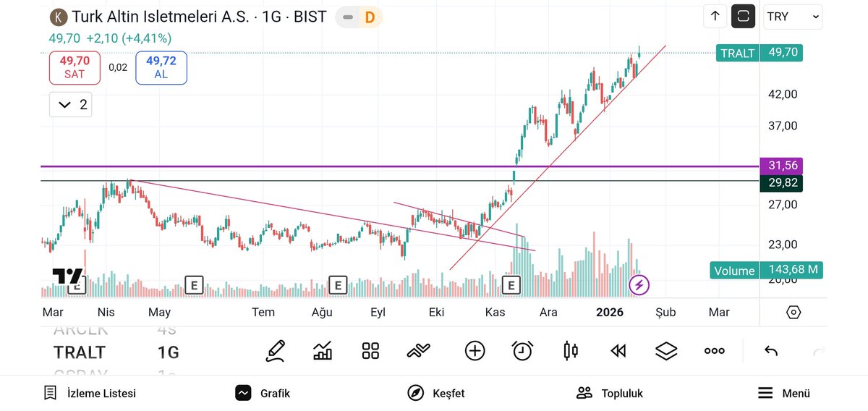This screenshot has width=868, height=411.
Task: Click the up arrow button at top right
Action: [715, 16]
